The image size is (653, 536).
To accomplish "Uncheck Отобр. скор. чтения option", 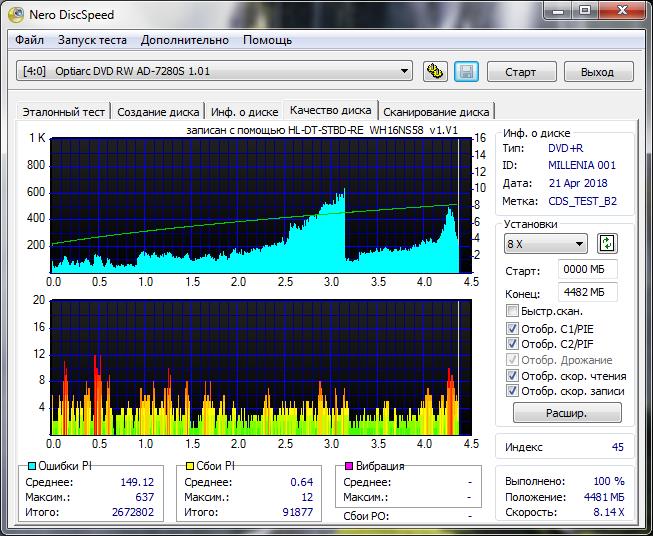I will 513,376.
